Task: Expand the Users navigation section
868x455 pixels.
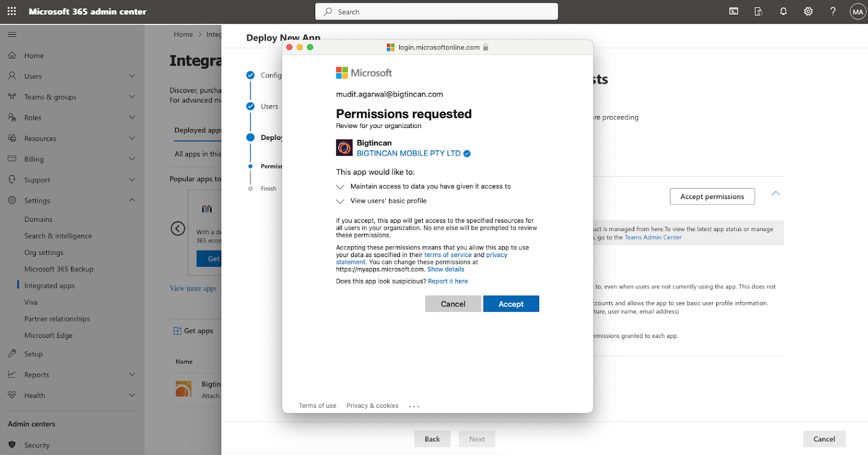Action: [132, 76]
